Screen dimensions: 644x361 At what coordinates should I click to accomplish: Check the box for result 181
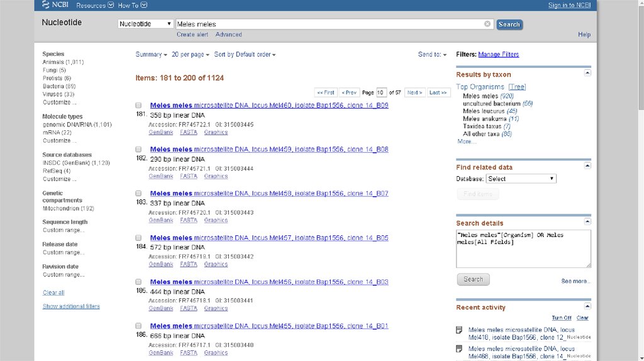(x=138, y=105)
